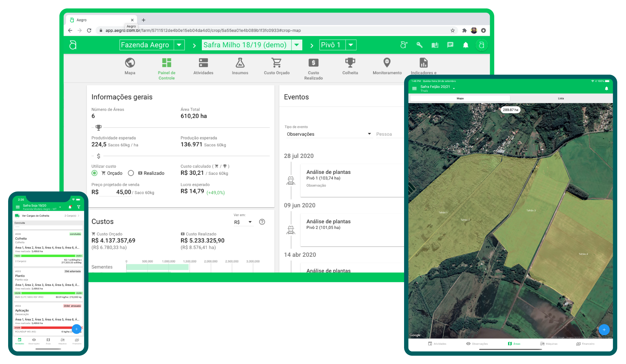
Task: Open the Fazenda Aegro dropdown
Action: point(179,45)
